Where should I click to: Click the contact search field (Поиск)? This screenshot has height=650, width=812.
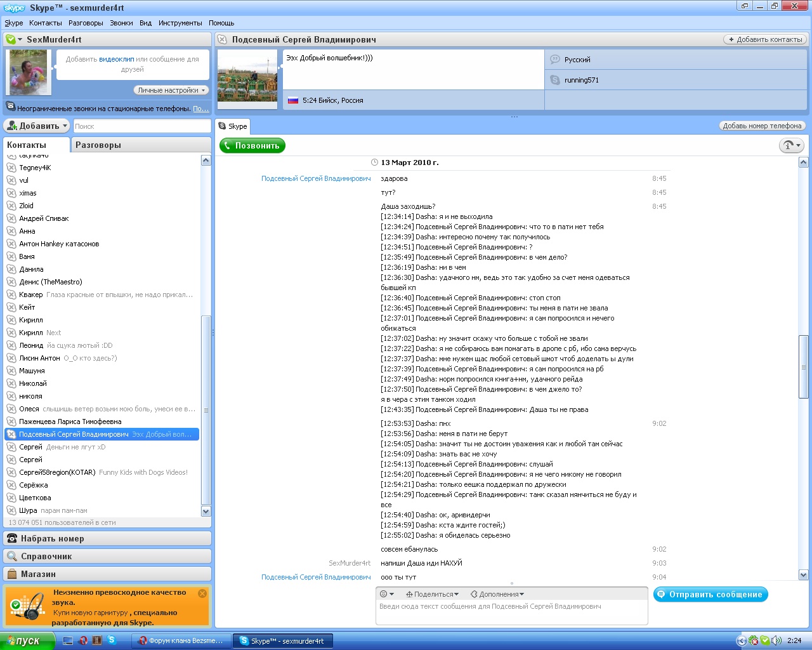point(142,126)
